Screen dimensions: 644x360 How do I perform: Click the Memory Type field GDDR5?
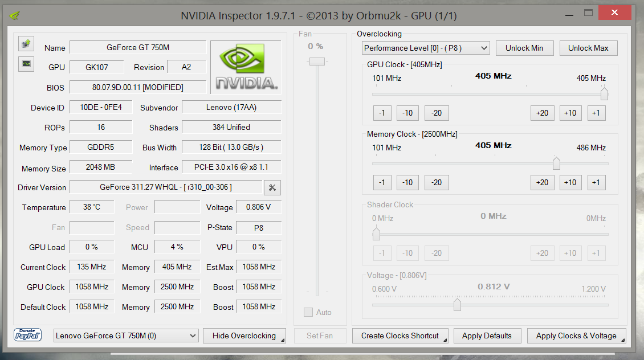101,147
